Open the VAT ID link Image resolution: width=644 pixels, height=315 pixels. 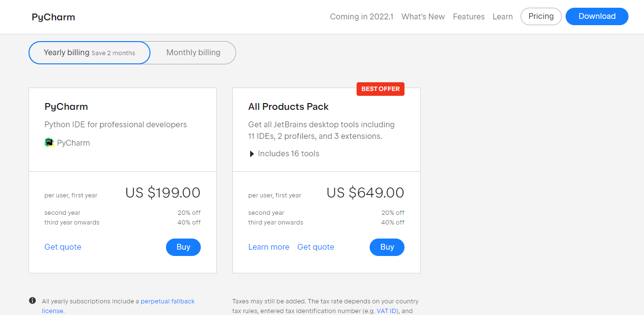[386, 311]
